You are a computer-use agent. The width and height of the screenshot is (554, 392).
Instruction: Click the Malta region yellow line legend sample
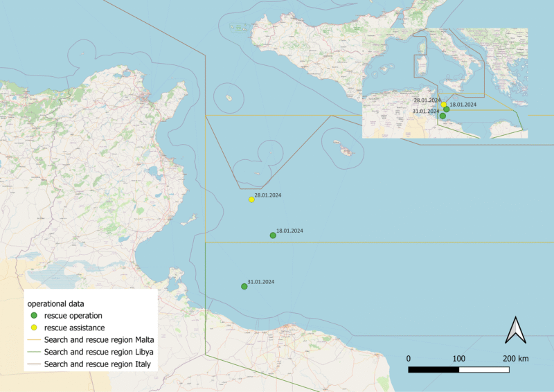click(34, 340)
